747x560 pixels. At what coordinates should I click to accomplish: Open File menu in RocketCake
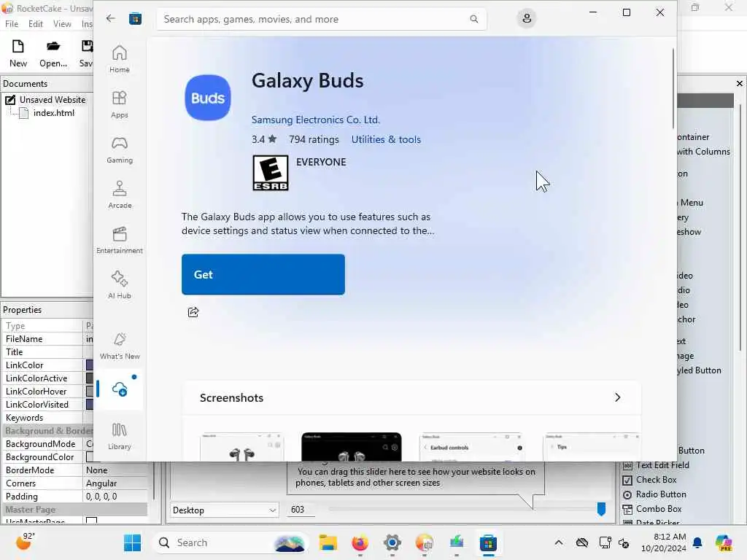(x=12, y=24)
